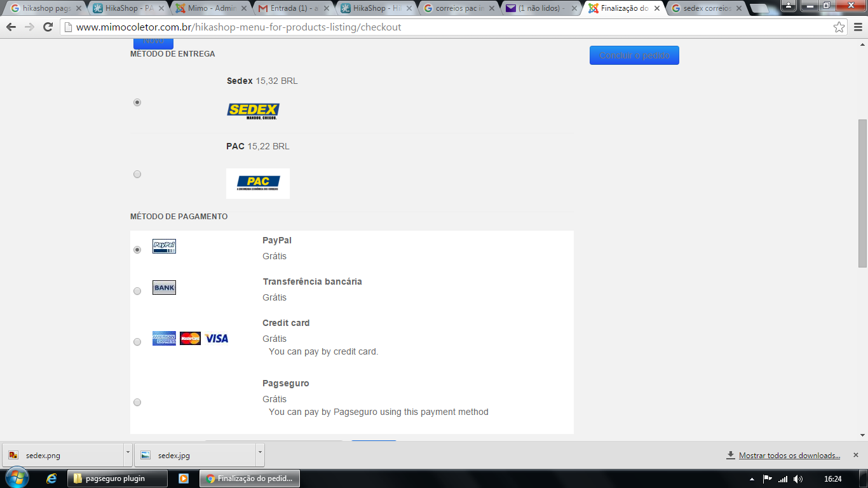Click the Sedex logo image
Viewport: 868px width, 488px height.
pos(253,111)
